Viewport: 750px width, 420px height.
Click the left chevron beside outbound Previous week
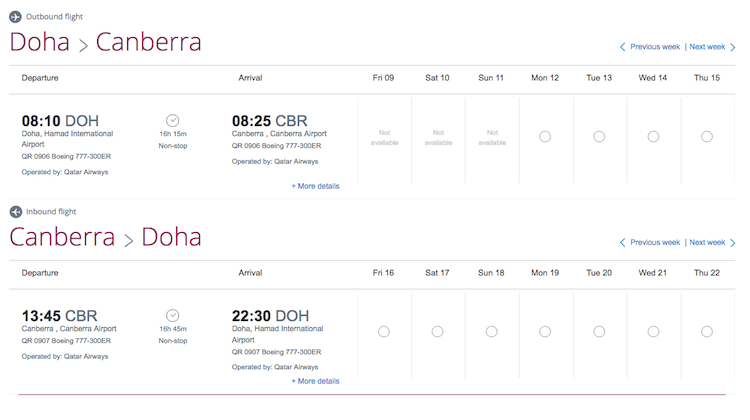point(623,47)
